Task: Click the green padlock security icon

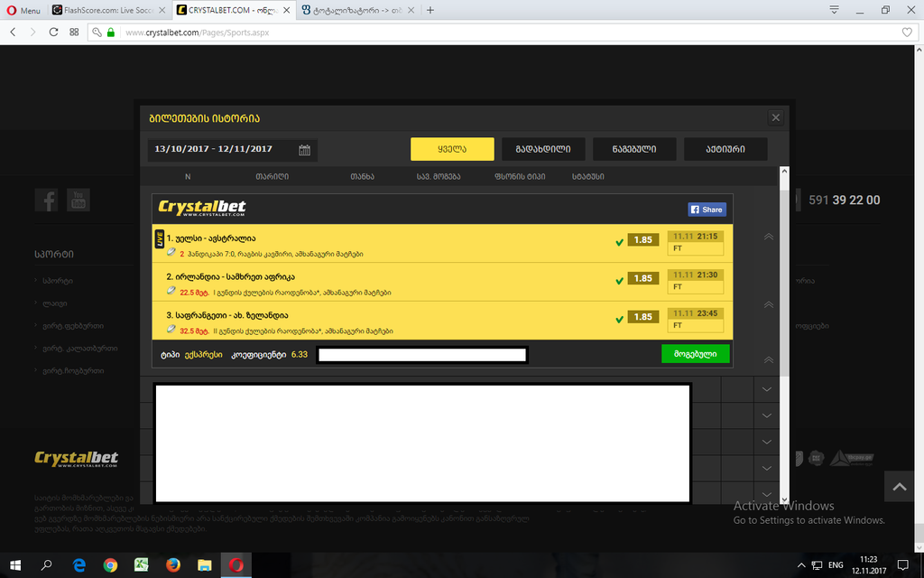Action: point(111,33)
